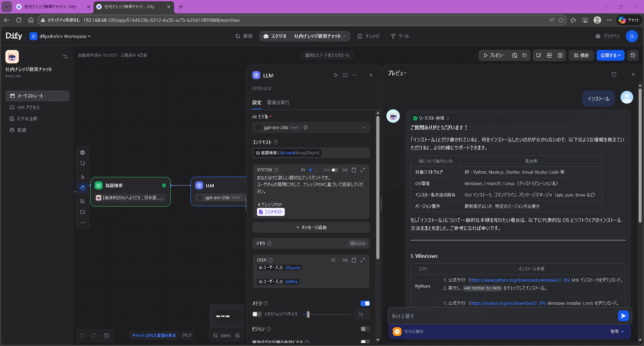Viewport: 644px width, 346px height.
Task: Open ログ＆注釈 in sidebar
Action: [x=37, y=119]
